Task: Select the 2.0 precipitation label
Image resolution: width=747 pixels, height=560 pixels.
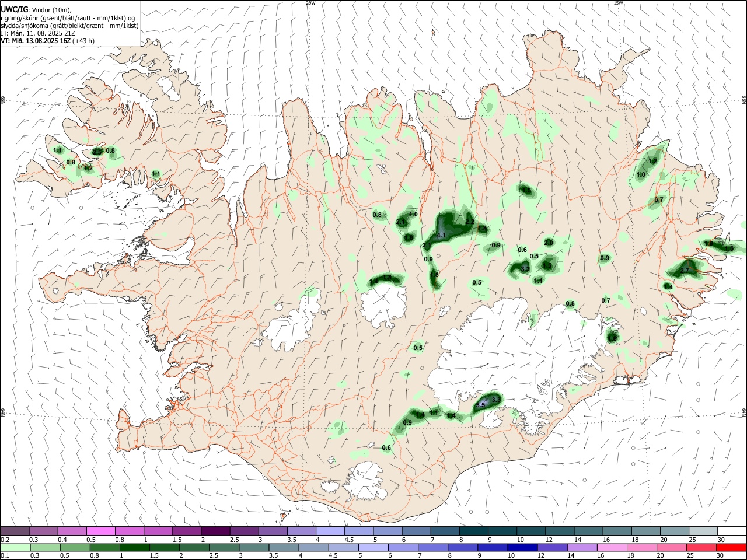Action: 549,243
